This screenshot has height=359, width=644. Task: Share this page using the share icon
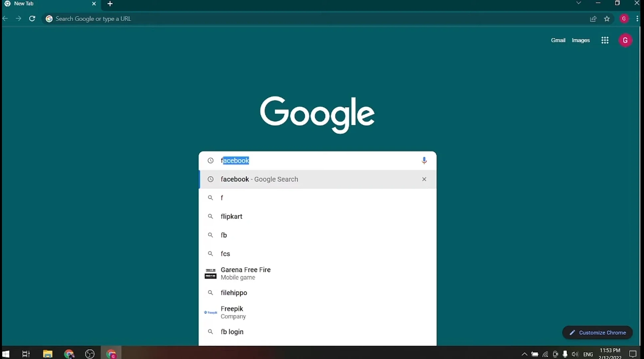point(593,19)
